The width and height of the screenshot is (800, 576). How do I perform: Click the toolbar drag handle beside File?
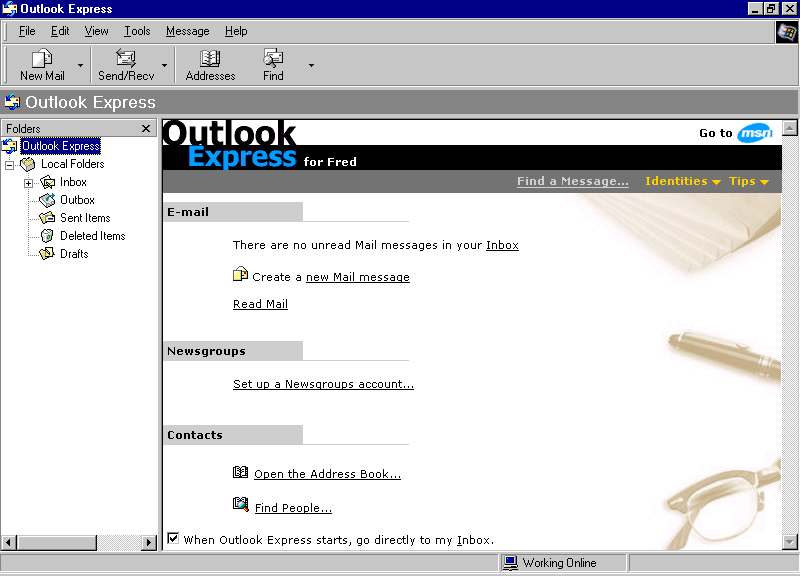coord(5,32)
